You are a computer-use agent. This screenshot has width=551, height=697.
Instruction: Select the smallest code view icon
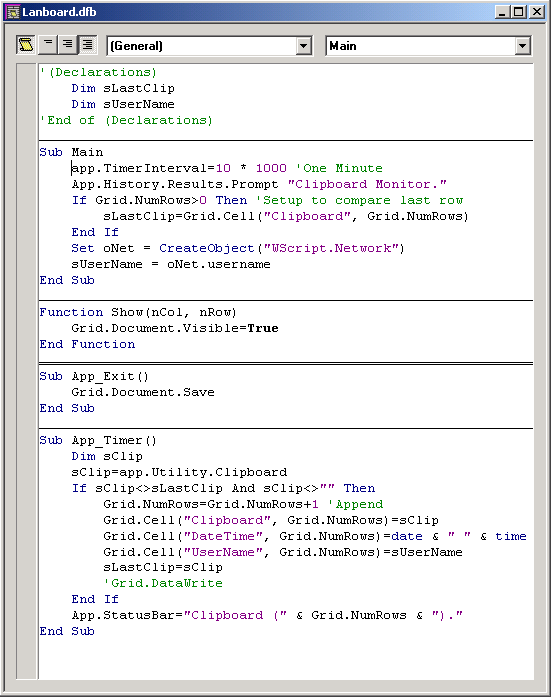pyautogui.click(x=48, y=45)
